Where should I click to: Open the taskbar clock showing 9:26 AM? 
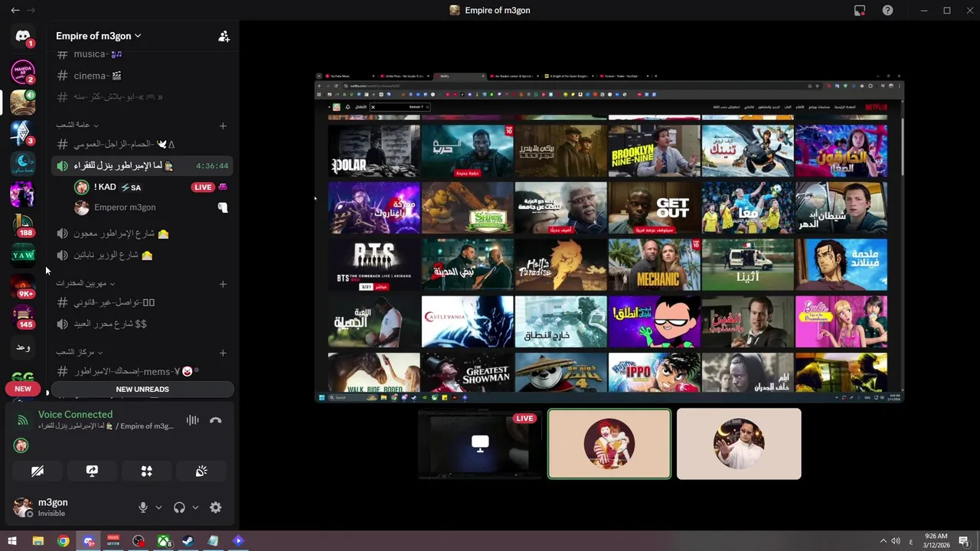coord(936,541)
